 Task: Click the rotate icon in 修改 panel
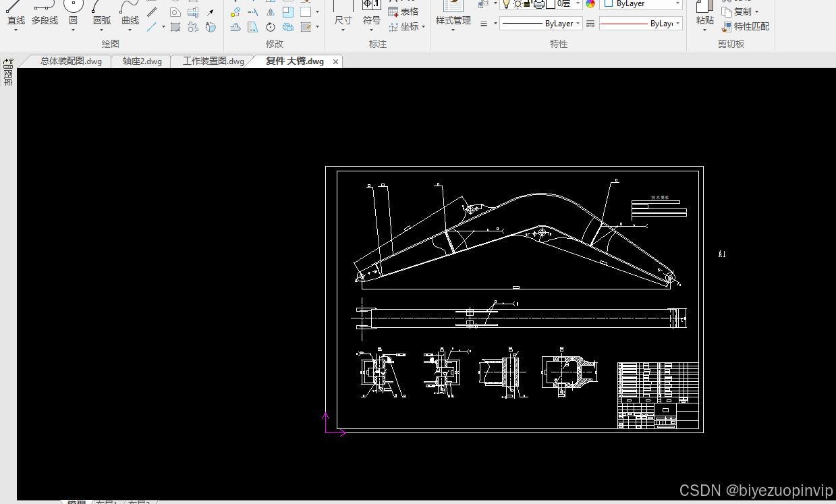pyautogui.click(x=271, y=27)
